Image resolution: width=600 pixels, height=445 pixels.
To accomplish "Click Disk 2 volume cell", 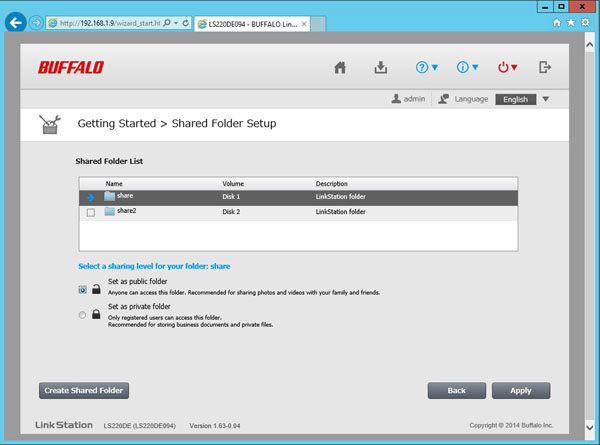I will [x=231, y=212].
